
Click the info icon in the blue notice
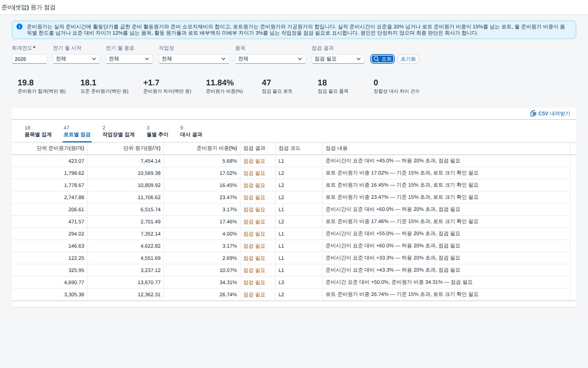point(19,26)
